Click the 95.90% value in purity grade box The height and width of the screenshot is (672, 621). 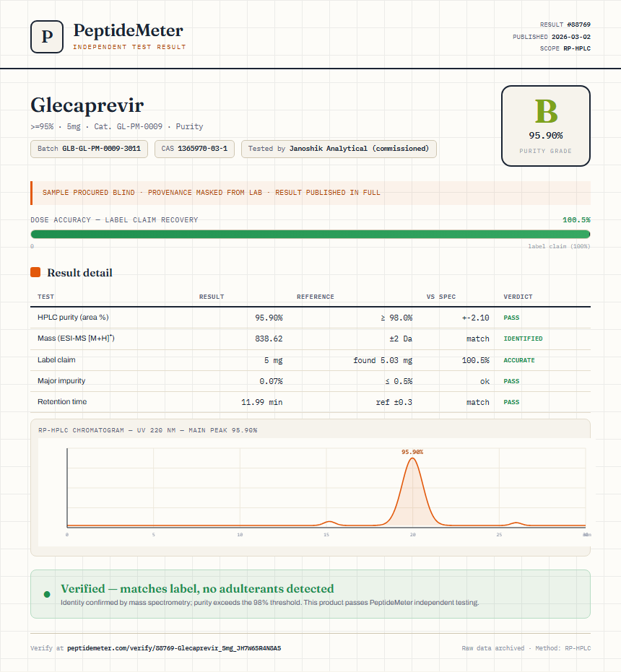click(545, 136)
